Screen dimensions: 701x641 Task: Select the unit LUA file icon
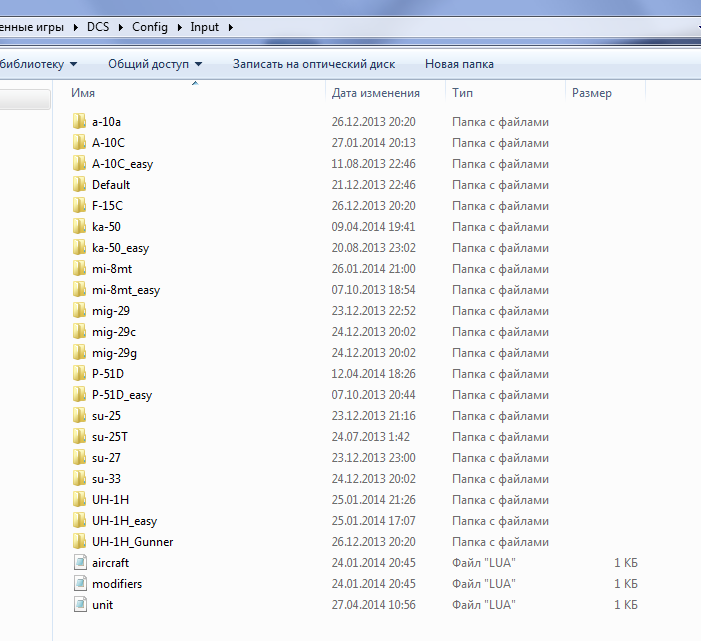80,605
